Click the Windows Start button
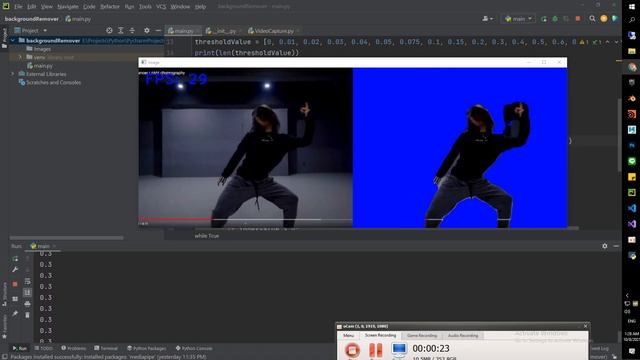Viewport: 640px width, 360px height. (632, 7)
